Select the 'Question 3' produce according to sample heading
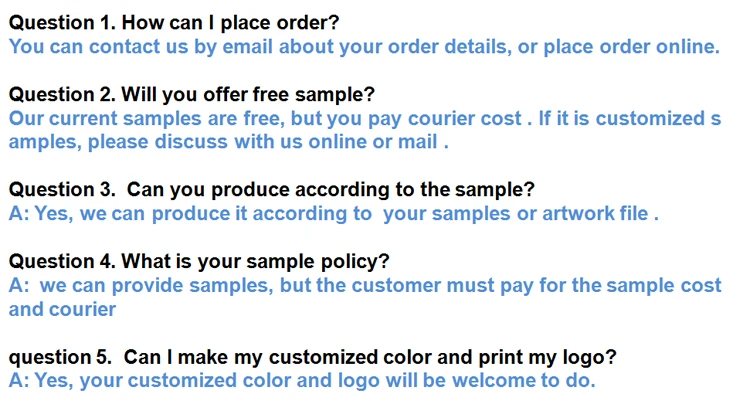The height and width of the screenshot is (411, 750). [271, 190]
